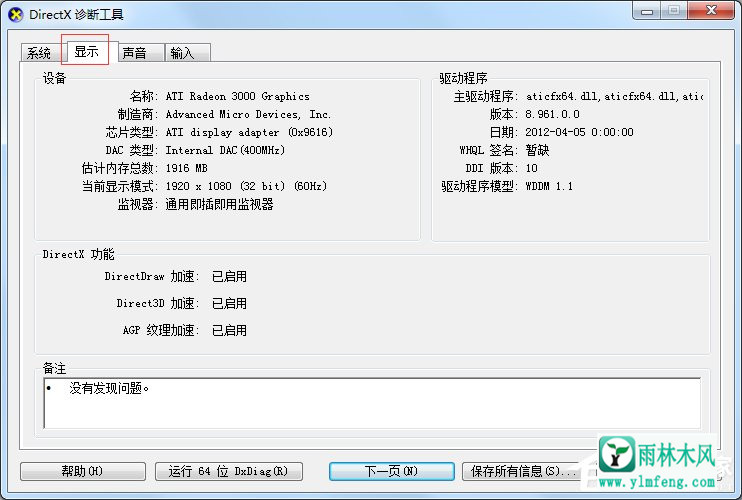This screenshot has width=742, height=500.
Task: Click the name ATI Radeon 3000 Graphics
Action: (238, 96)
